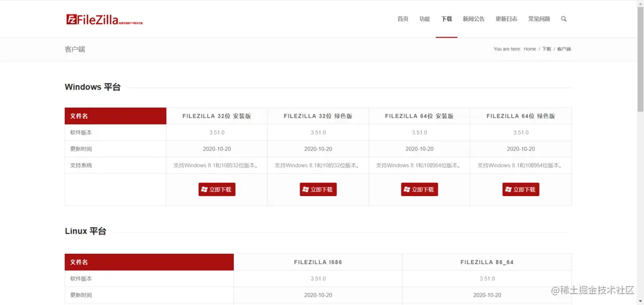Click the Windows logo inside the 32位 安装版 download button

204,189
